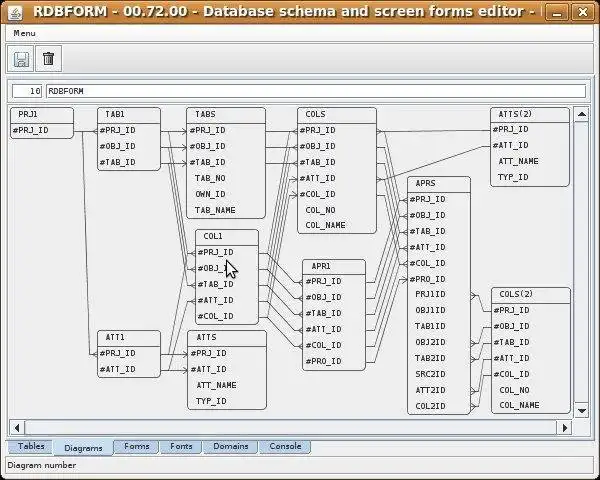Screen dimensions: 600x480
Task: Select the COLS table header
Action: 337,114
